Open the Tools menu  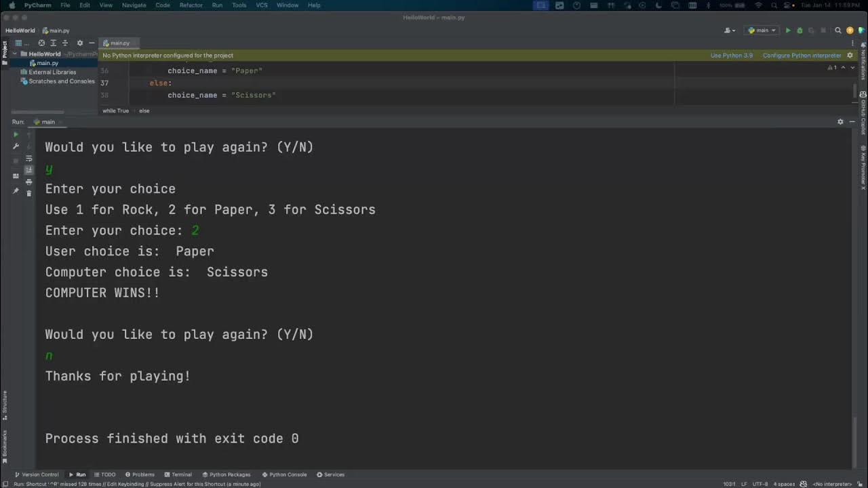point(239,5)
